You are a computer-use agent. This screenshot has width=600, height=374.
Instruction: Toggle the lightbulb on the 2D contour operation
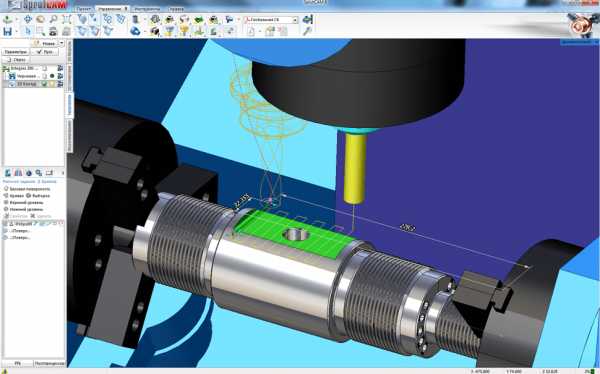tap(52, 84)
